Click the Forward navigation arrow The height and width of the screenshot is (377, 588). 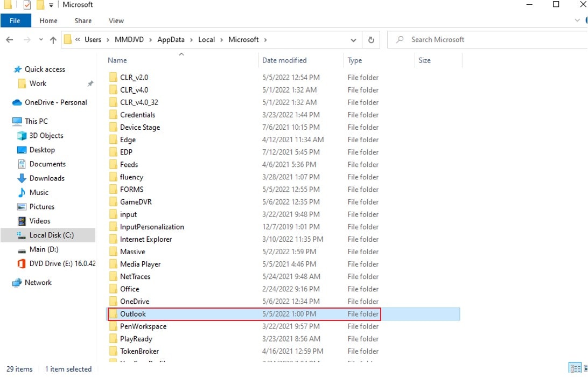coord(27,40)
